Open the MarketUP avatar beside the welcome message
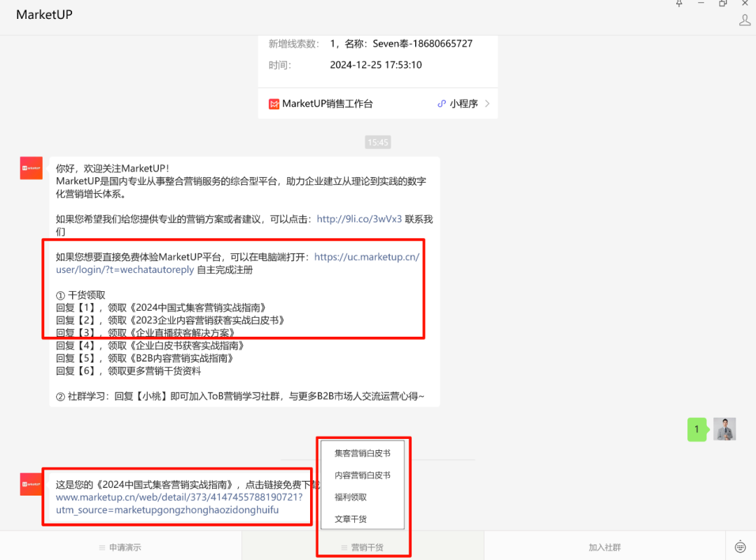The height and width of the screenshot is (560, 756). [x=31, y=168]
